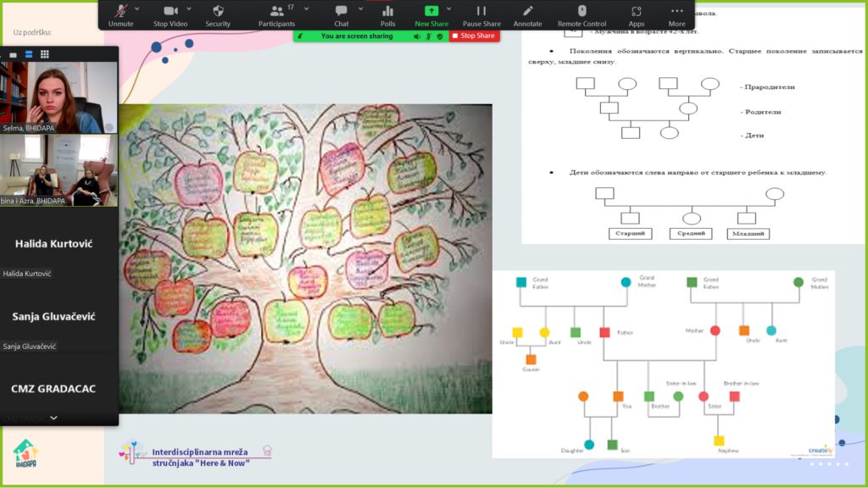Pause the screen share
Screen dimensions: 868x488
[x=481, y=14]
